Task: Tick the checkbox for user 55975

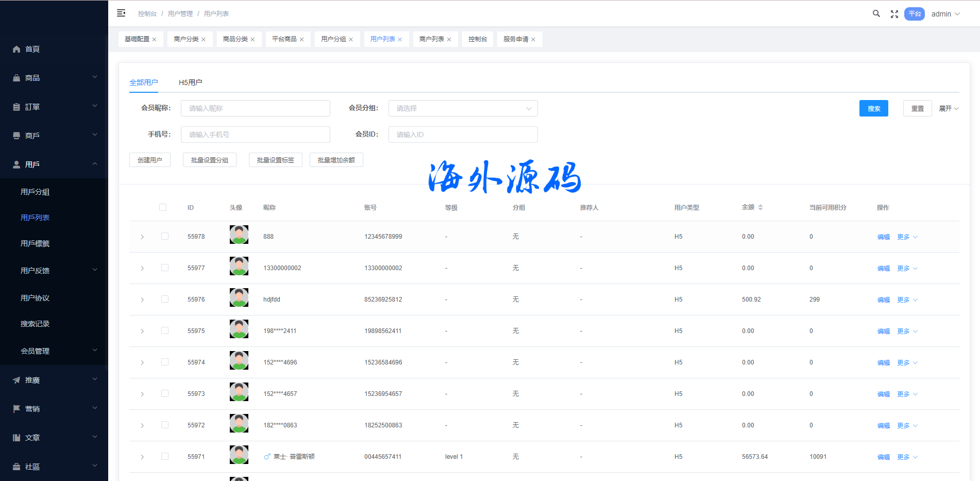Action: tap(165, 330)
